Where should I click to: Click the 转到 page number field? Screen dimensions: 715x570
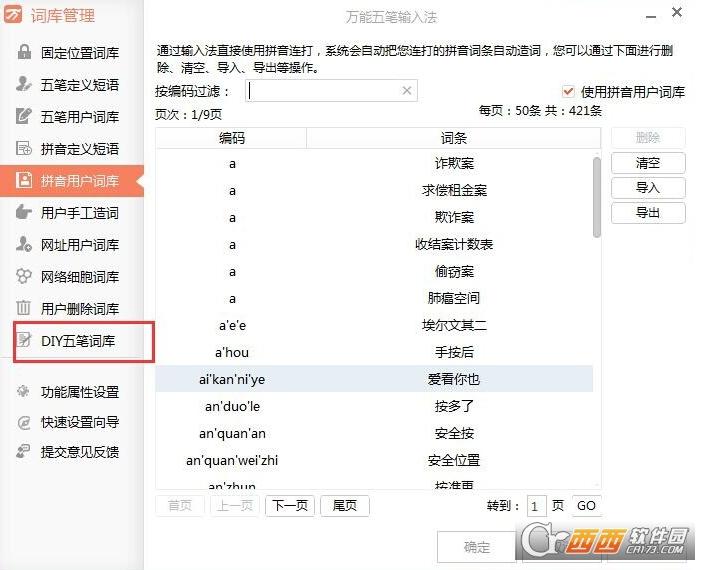coord(536,506)
